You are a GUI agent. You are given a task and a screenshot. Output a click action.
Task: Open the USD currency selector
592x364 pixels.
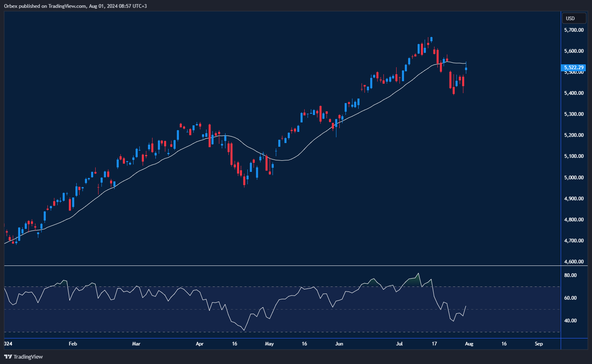pos(574,18)
